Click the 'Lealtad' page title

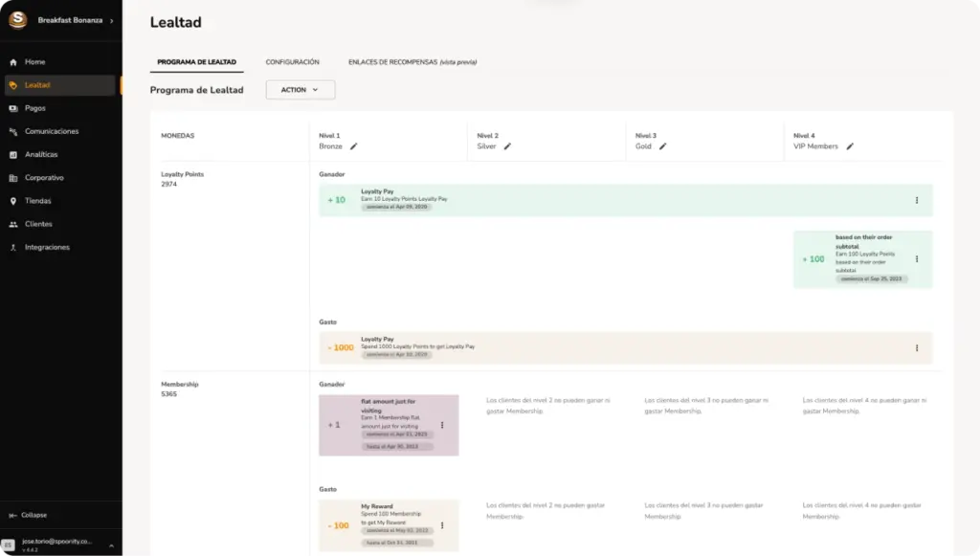click(x=176, y=23)
